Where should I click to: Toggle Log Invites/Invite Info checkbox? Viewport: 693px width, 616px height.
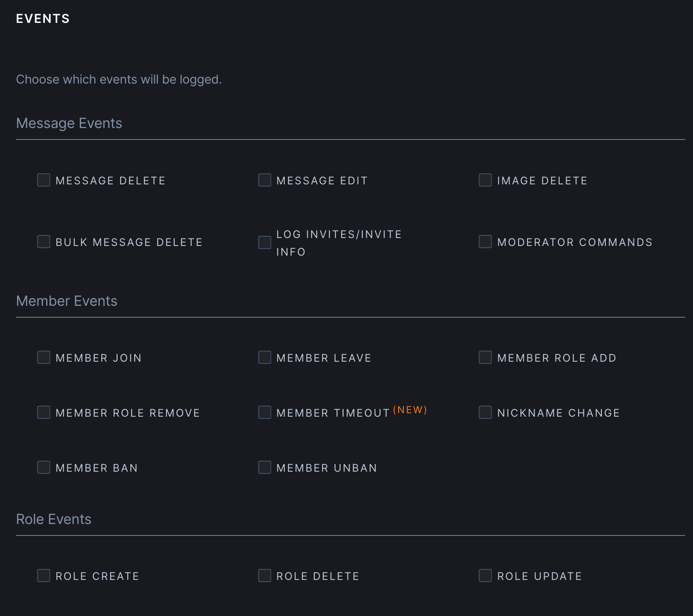[265, 242]
